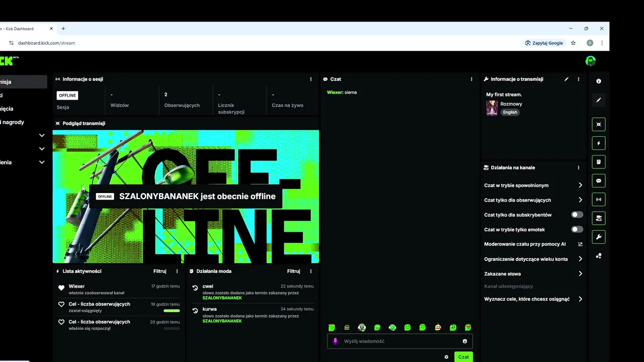Open the Chrome profile avatar
This screenshot has height=362, width=644.
tap(590, 43)
